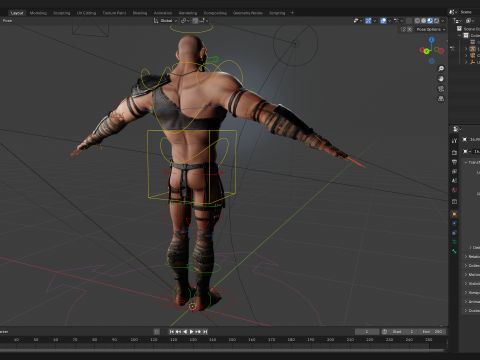Play the animation in reverse
The height and width of the screenshot is (360, 480).
pos(185,332)
